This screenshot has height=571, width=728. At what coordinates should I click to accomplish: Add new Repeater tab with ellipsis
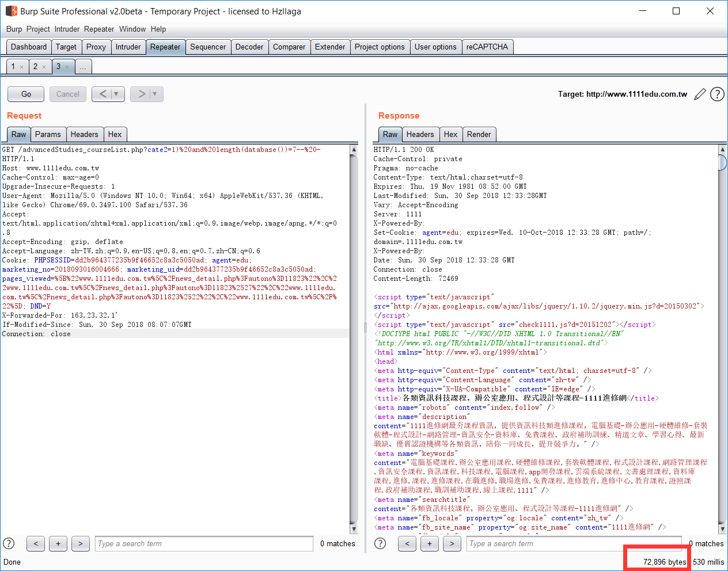pos(83,67)
